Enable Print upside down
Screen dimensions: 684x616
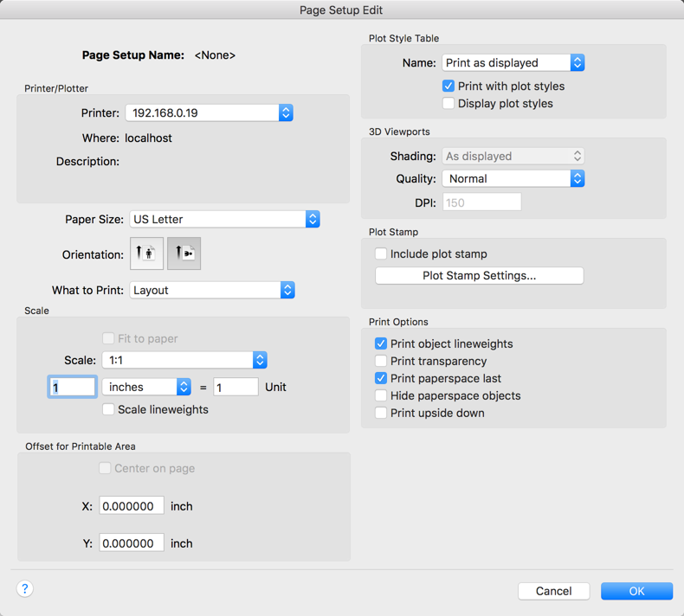click(x=381, y=413)
